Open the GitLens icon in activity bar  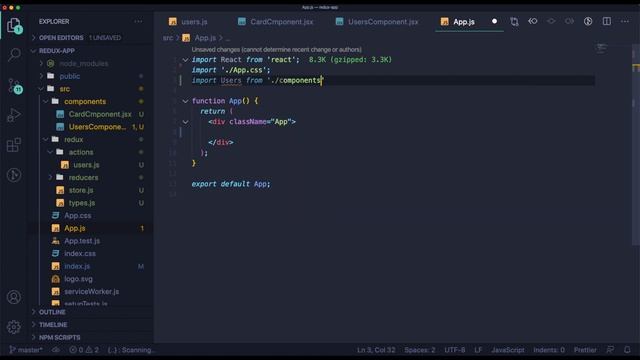(x=14, y=175)
